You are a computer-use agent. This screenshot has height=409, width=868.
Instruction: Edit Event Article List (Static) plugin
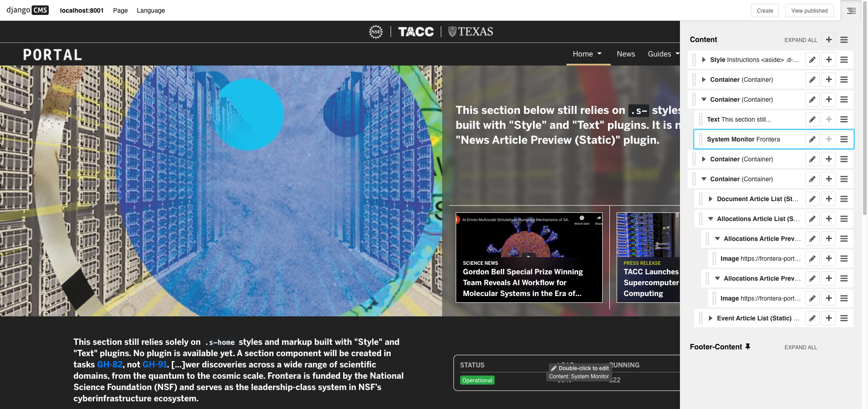pos(812,318)
